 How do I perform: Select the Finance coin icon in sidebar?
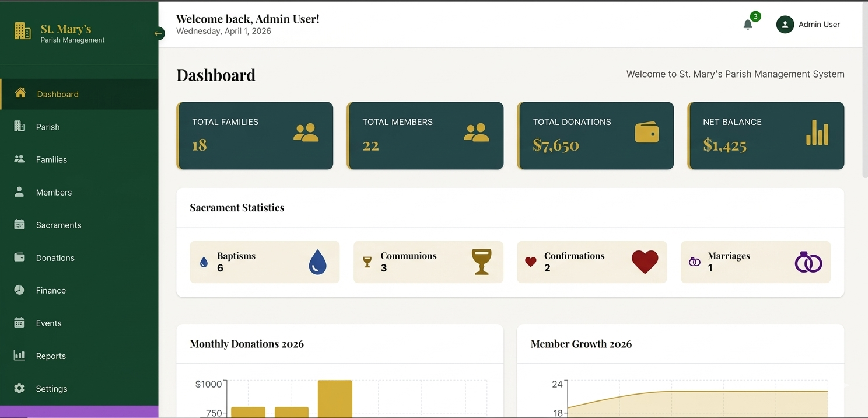pos(19,290)
